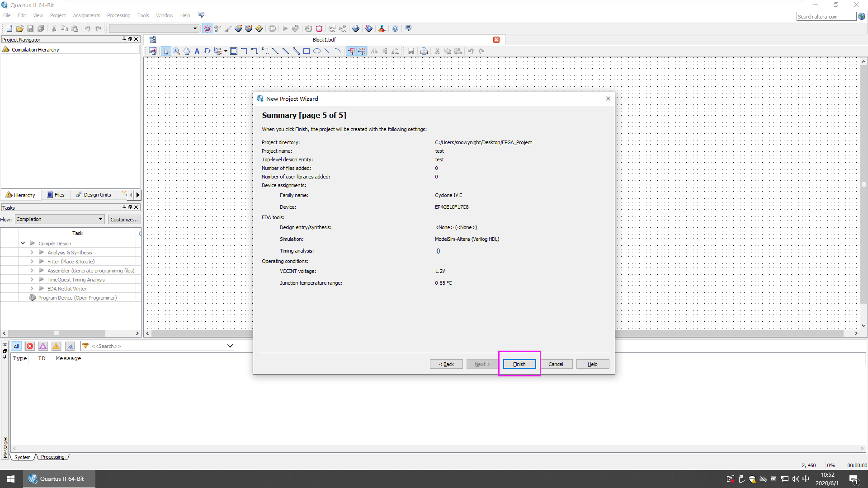This screenshot has width=868, height=488.
Task: Select the Processing menu item
Action: 118,15
